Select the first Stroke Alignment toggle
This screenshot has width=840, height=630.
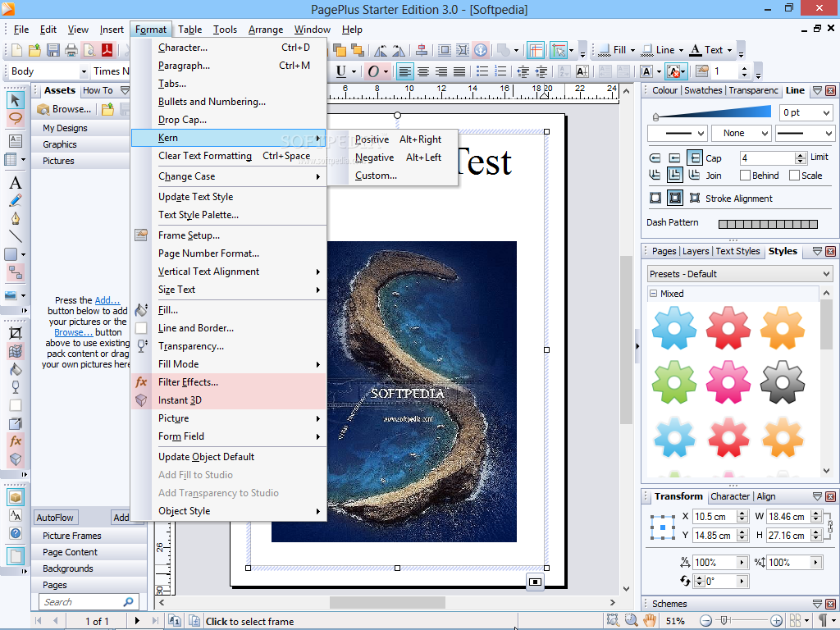pos(655,199)
